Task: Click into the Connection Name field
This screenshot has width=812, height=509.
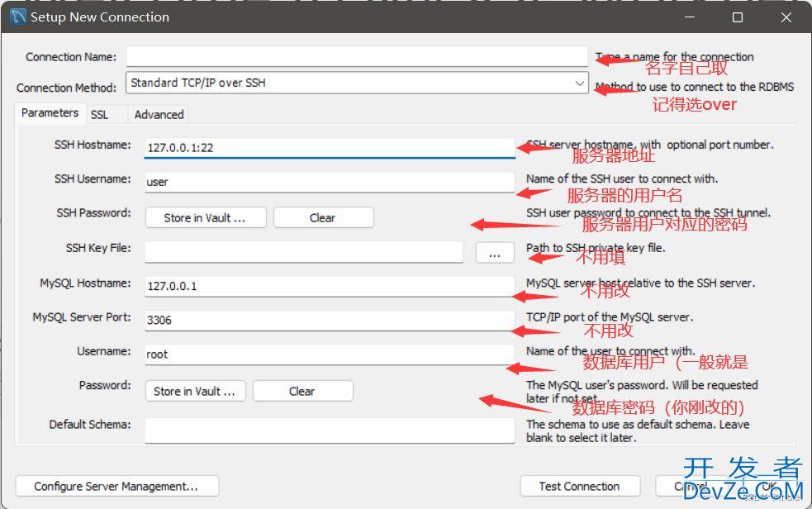Action: coord(357,56)
